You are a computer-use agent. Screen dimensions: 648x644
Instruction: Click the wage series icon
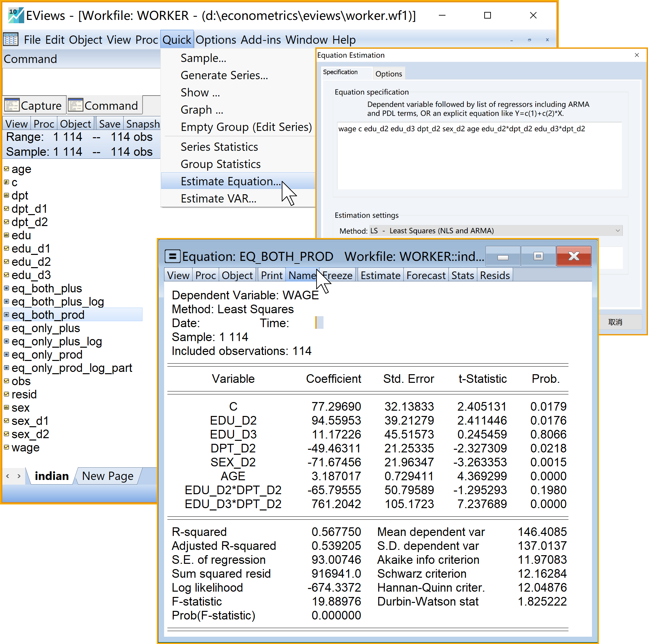coord(6,447)
